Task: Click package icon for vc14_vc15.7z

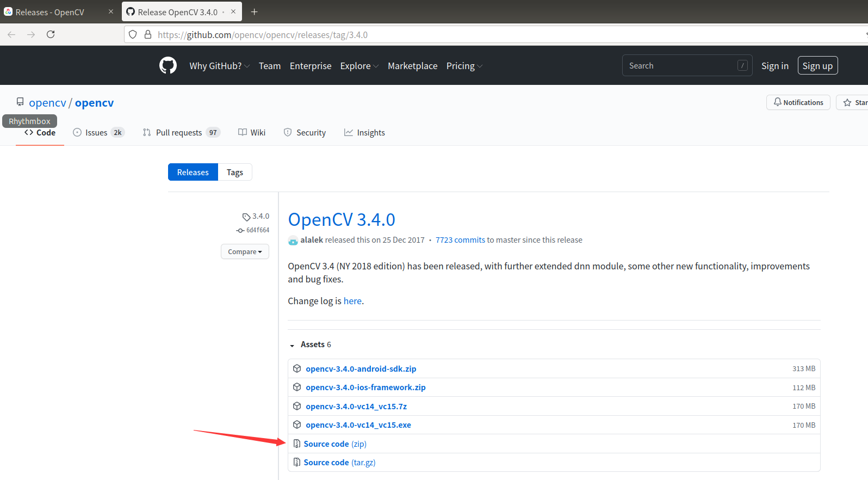Action: (297, 406)
